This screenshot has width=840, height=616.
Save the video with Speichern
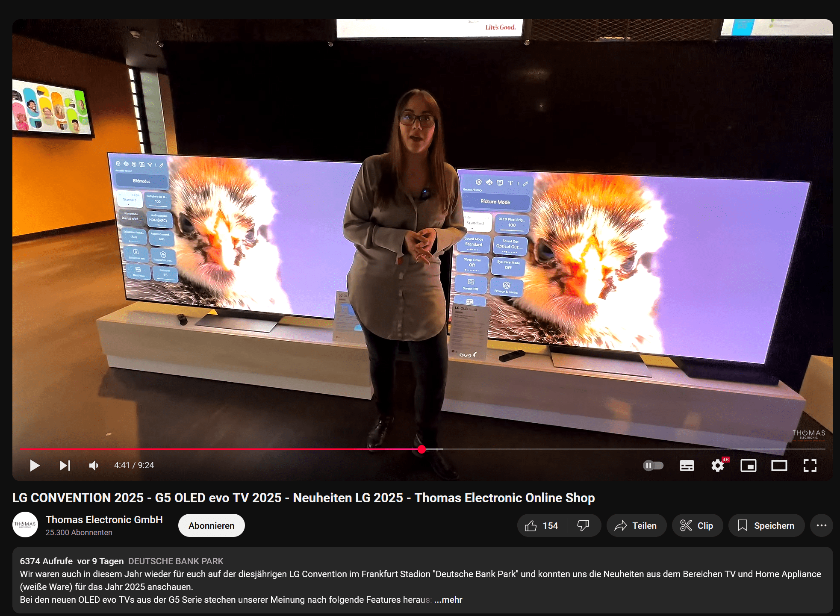tap(766, 525)
